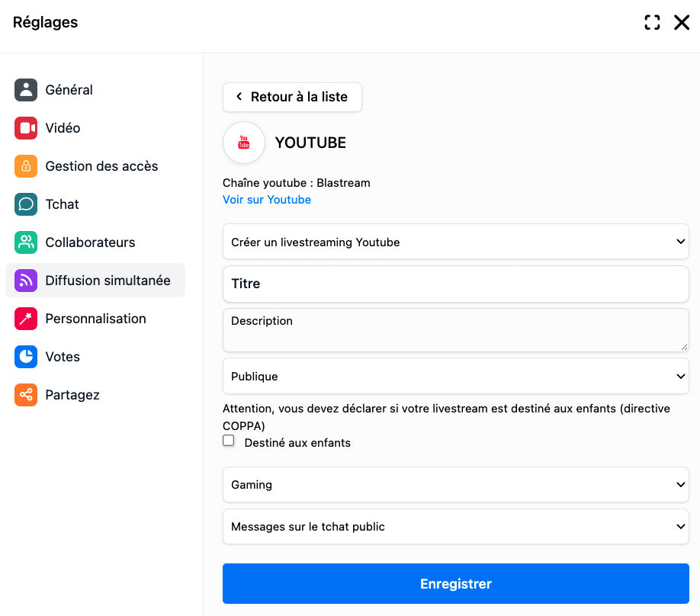Screen dimensions: 700x616
Task: Open the Gestion des accès lock icon
Action: pos(26,166)
